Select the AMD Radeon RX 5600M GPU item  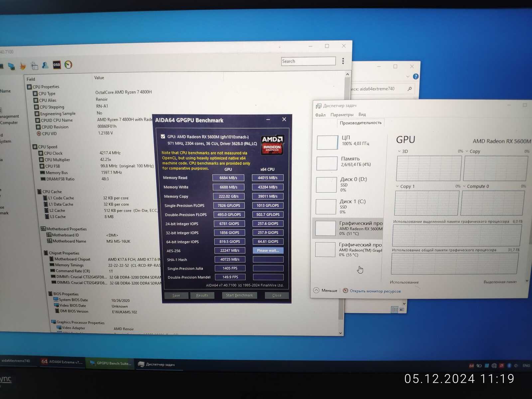[x=348, y=228]
